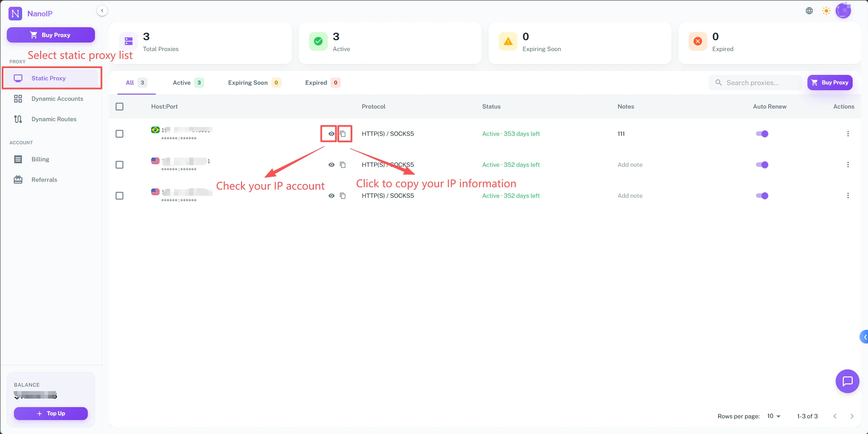Click the Status column header
Image resolution: width=868 pixels, height=434 pixels.
491,107
